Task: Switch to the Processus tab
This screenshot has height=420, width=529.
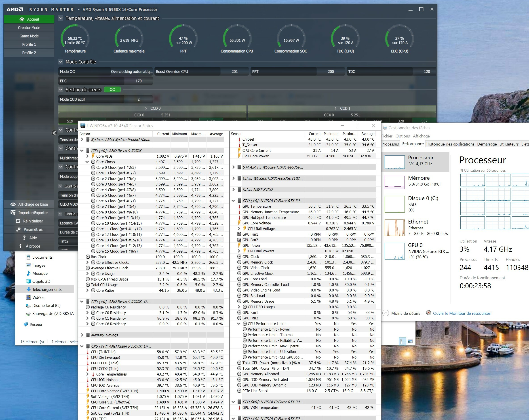Action: (390, 144)
